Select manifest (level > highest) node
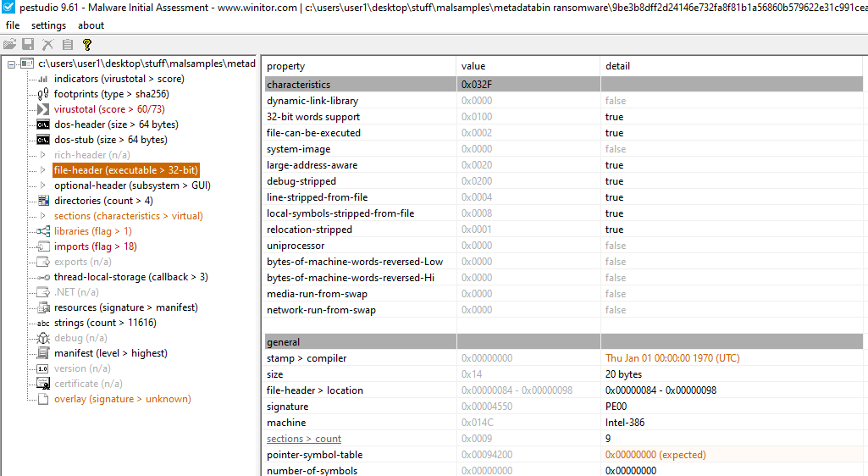The height and width of the screenshot is (476, 868). (111, 353)
